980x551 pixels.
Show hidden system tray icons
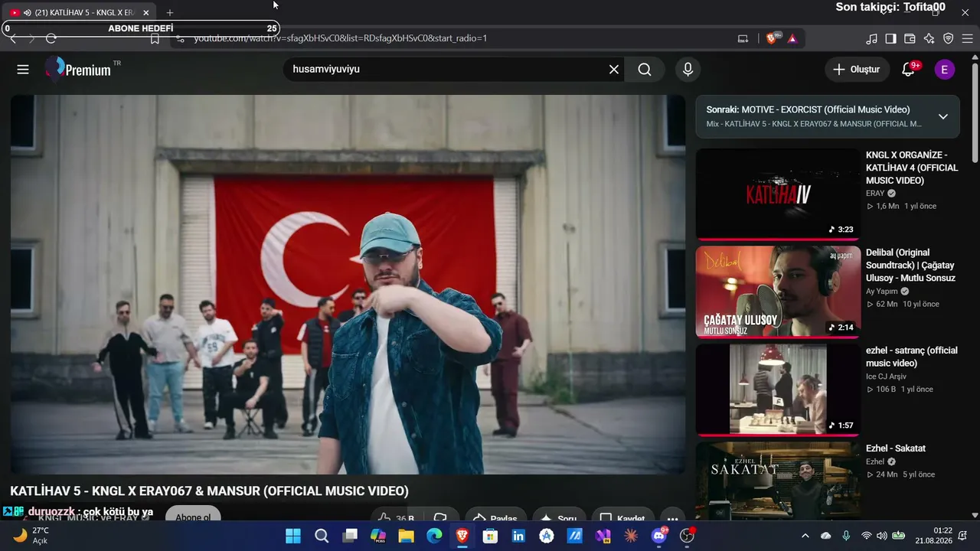805,536
